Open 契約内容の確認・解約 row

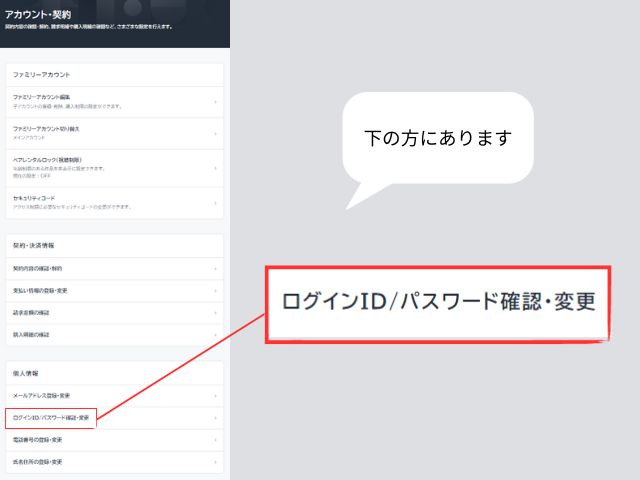coord(115,269)
